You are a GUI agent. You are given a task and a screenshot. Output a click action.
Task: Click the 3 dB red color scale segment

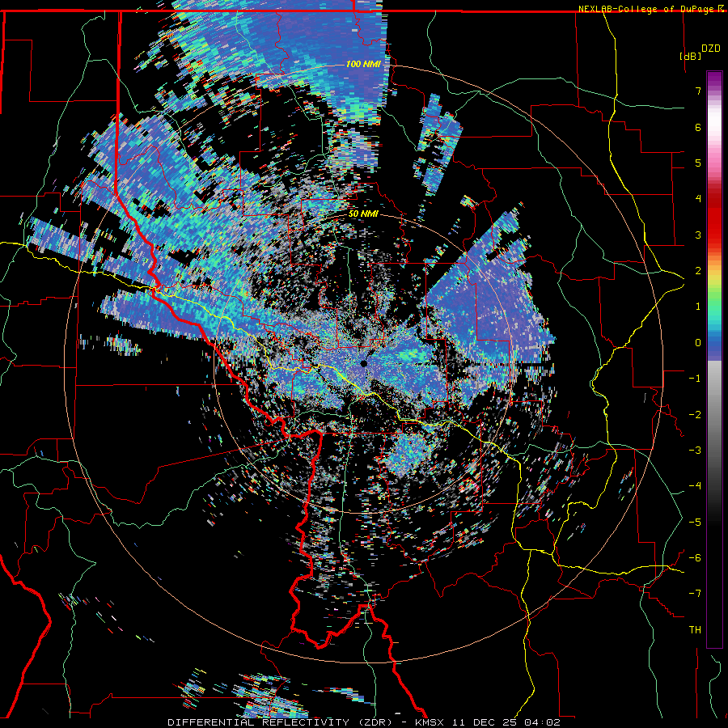[x=714, y=235]
